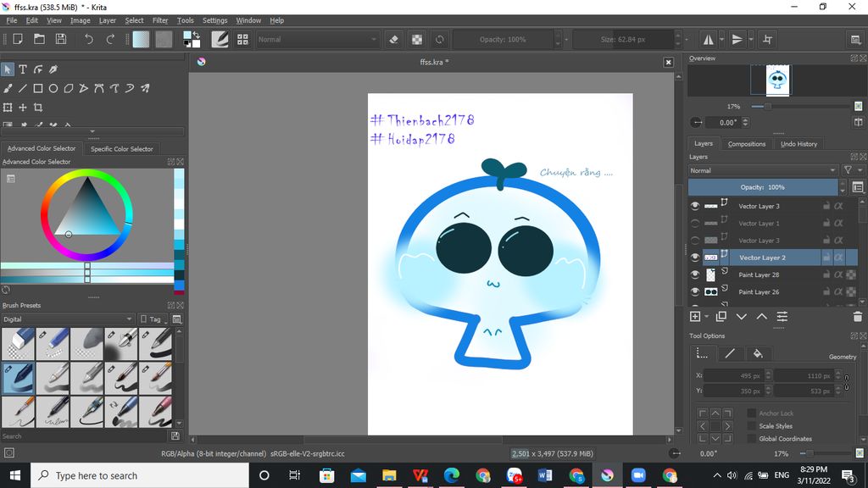Delete the selected layer with trash icon
The image size is (868, 488).
pos(858,317)
